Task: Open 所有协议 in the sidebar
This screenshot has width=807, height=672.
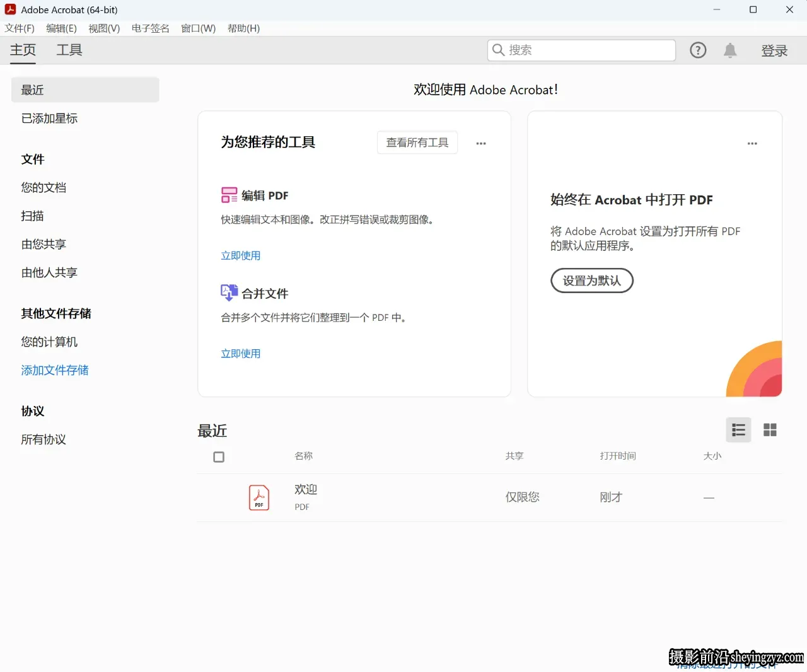Action: tap(44, 439)
